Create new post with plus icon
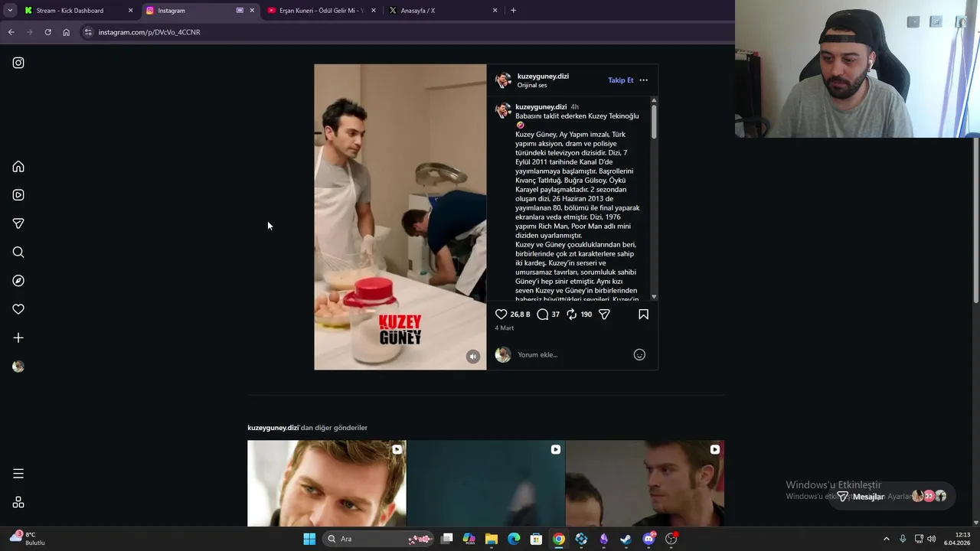Image resolution: width=980 pixels, height=551 pixels. (x=18, y=337)
